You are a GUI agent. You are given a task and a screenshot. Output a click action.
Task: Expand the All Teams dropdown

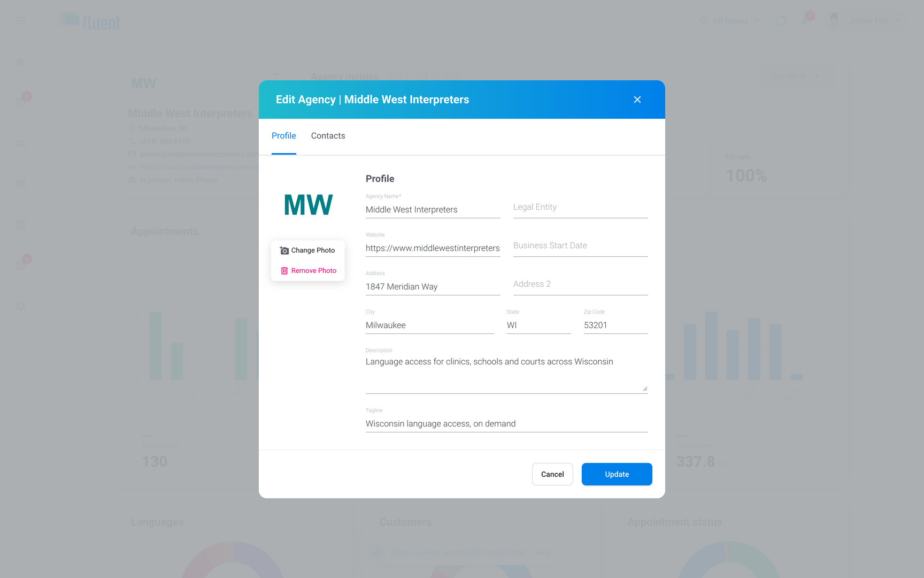730,21
